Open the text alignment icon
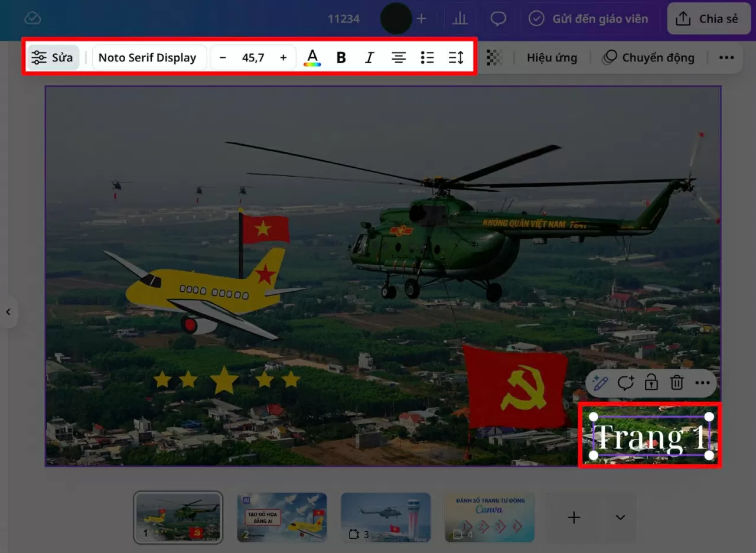 tap(399, 57)
